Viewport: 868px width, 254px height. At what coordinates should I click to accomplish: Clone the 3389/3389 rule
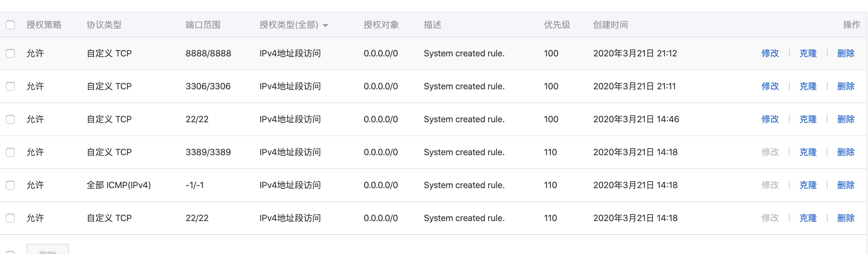(x=808, y=152)
